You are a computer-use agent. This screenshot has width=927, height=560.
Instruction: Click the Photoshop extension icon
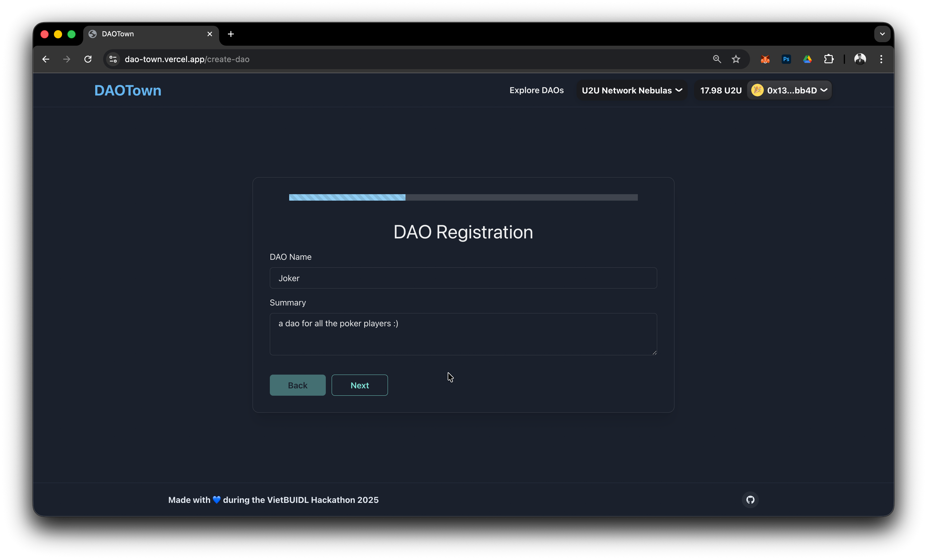(786, 59)
